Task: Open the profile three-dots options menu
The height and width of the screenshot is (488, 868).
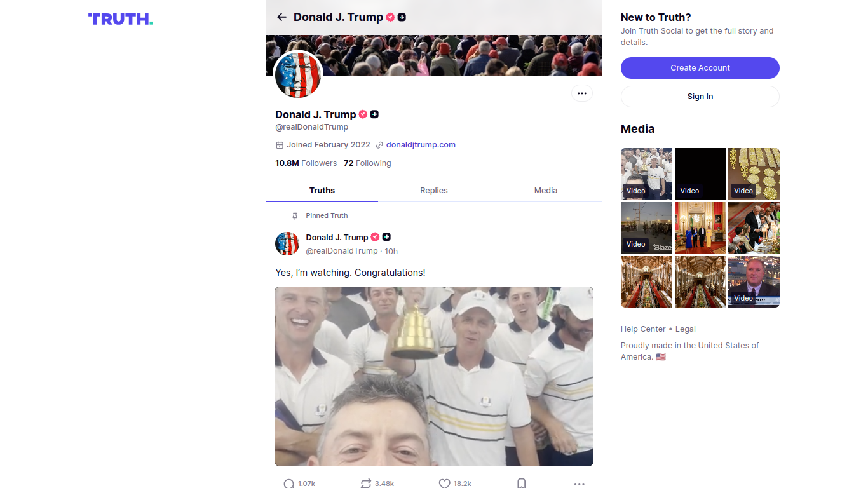Action: 581,93
